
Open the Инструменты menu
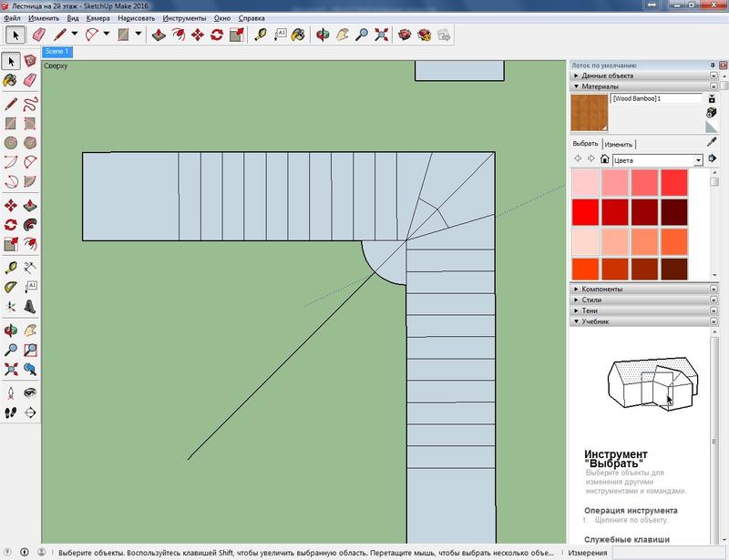184,17
